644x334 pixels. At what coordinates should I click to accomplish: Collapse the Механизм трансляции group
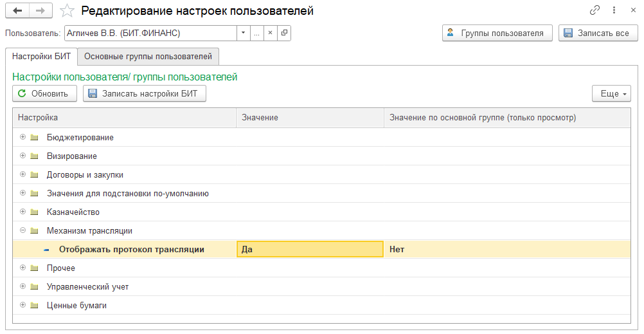(23, 230)
